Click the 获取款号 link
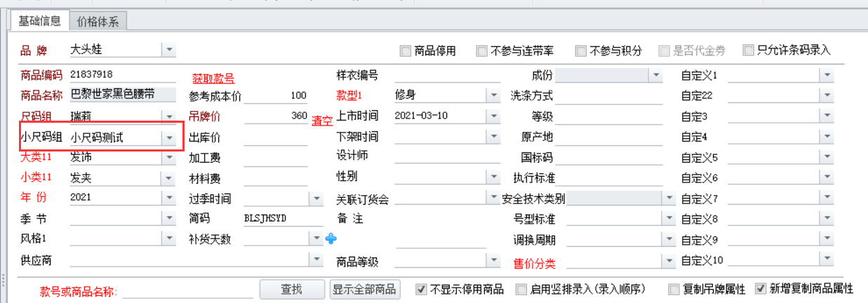This screenshot has width=868, height=303. click(x=213, y=79)
